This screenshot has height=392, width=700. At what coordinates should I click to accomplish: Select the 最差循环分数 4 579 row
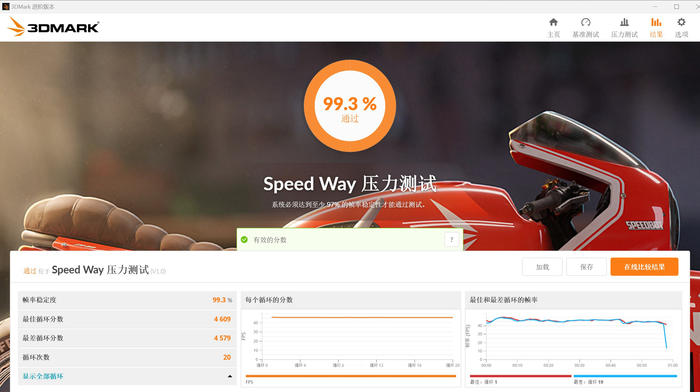point(127,338)
